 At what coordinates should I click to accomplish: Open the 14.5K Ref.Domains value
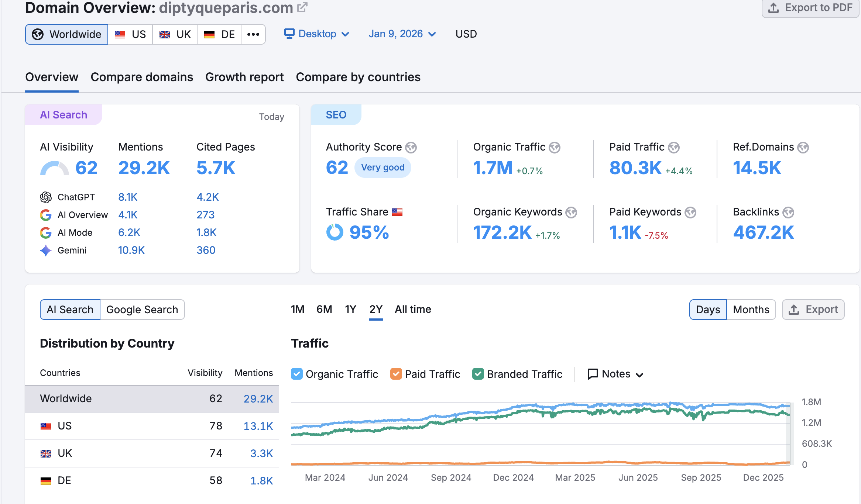point(757,168)
